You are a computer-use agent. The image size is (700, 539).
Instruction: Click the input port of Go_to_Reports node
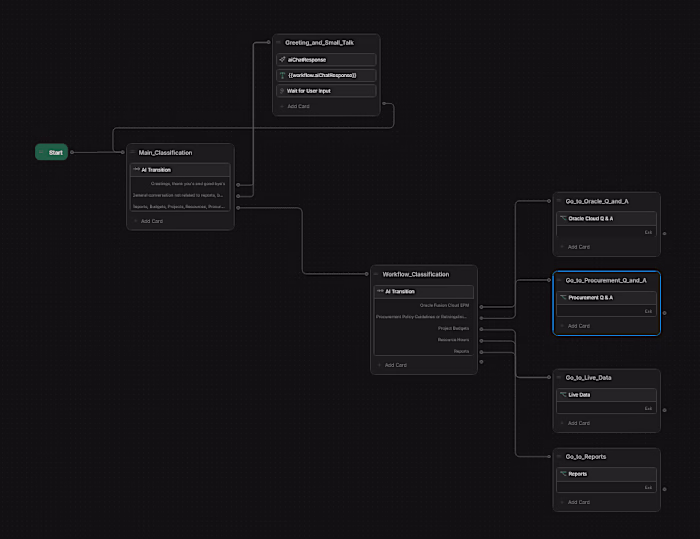549,456
